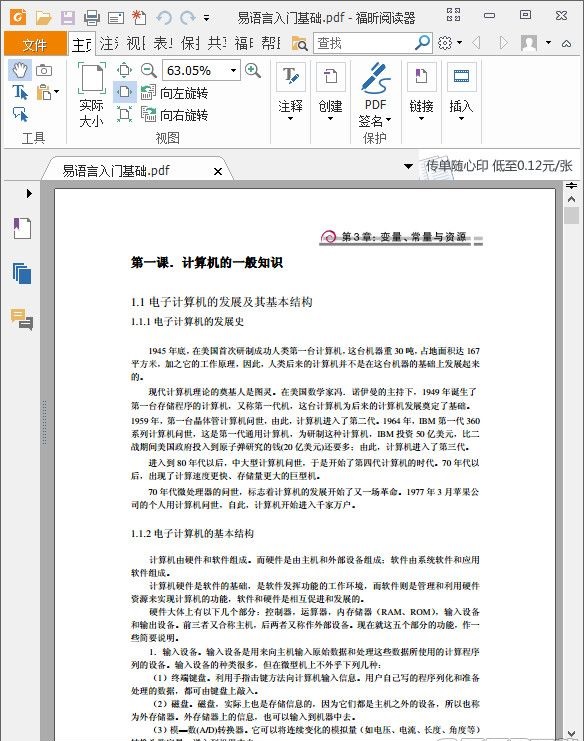
Task: Open the Bookmarks panel icon
Action: point(22,228)
